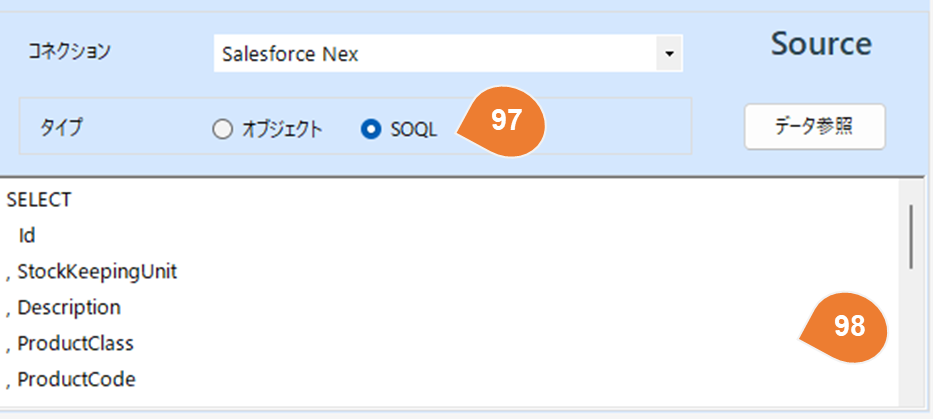Click the scrollbar track below the thumb
Viewport: 933px width, 419px height.
[x=911, y=340]
